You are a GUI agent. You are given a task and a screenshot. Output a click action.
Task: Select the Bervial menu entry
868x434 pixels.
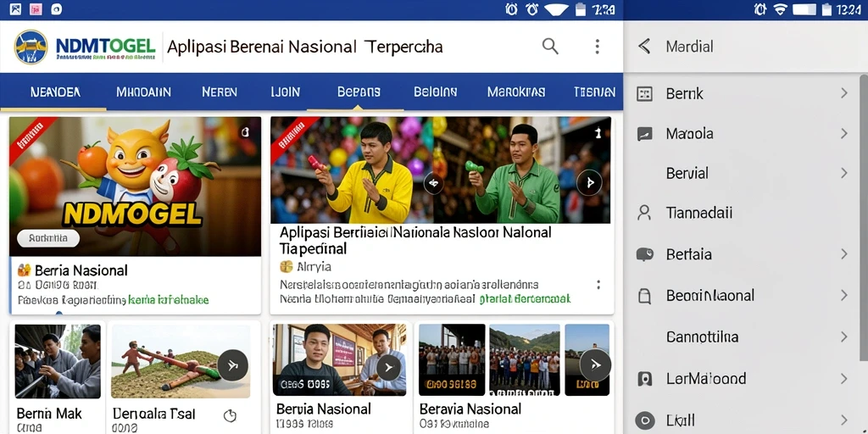687,173
